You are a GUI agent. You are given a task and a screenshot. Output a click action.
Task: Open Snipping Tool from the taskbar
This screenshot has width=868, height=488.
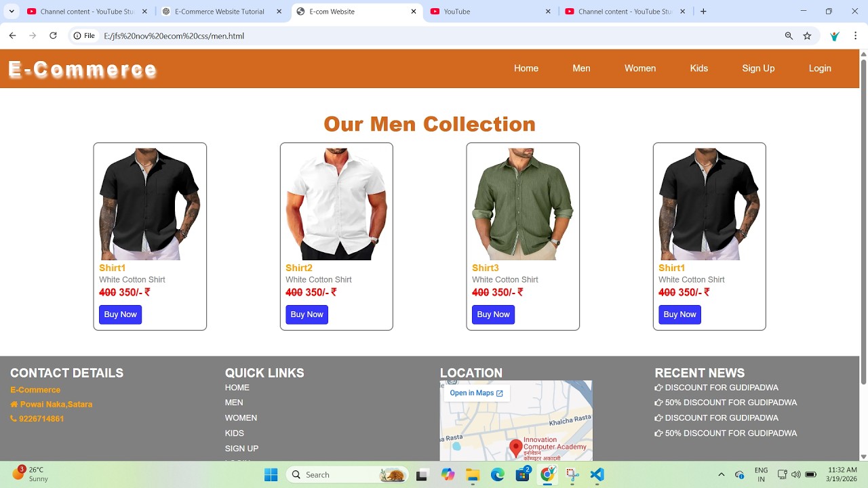pyautogui.click(x=572, y=474)
